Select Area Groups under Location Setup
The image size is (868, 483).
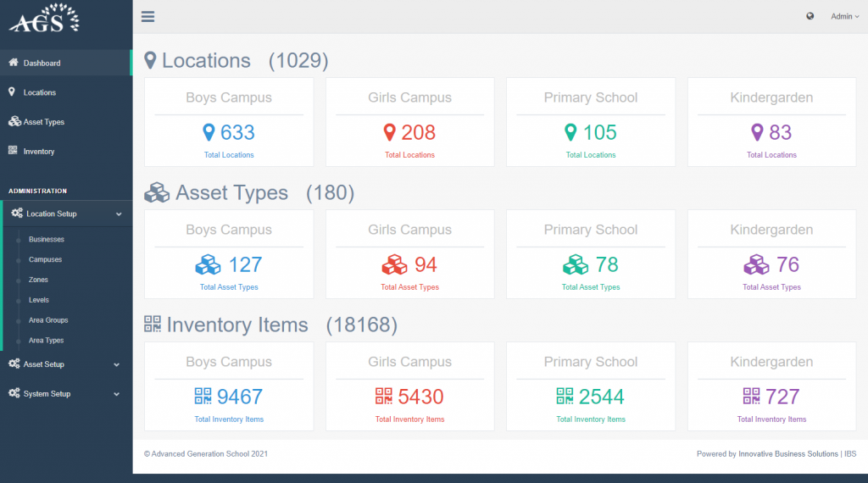[48, 320]
